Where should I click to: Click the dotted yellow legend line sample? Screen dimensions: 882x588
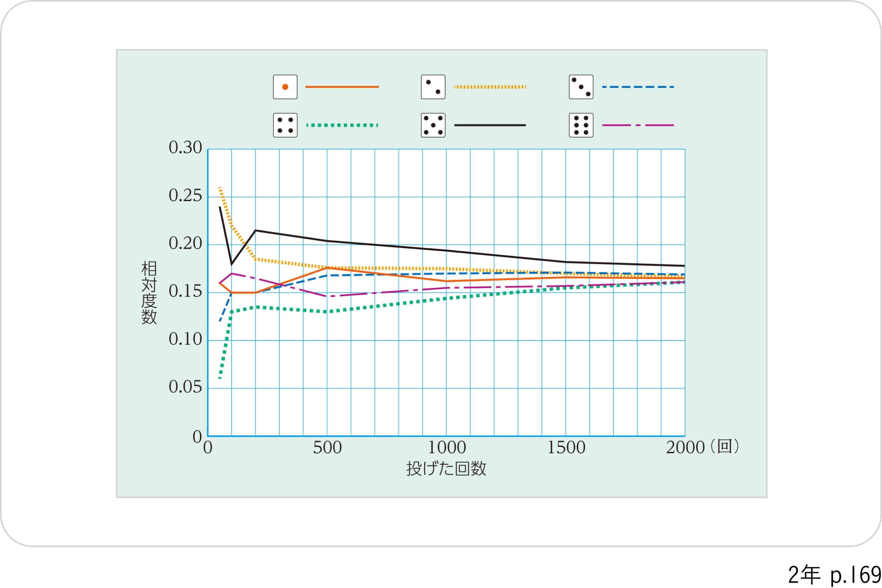[490, 87]
